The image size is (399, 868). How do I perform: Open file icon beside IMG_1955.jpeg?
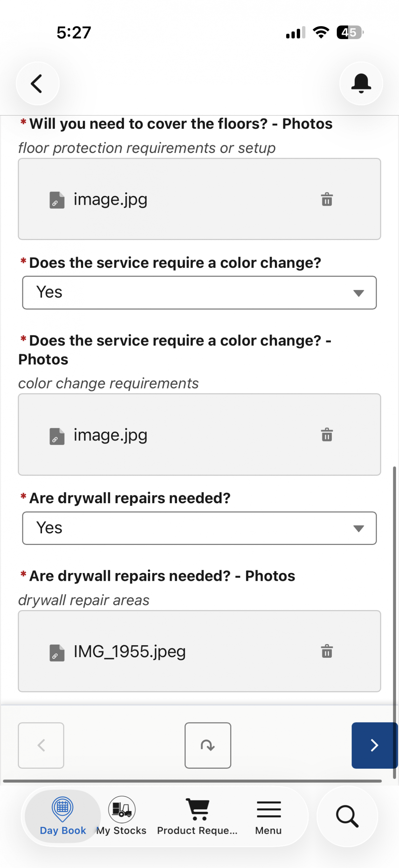point(57,653)
